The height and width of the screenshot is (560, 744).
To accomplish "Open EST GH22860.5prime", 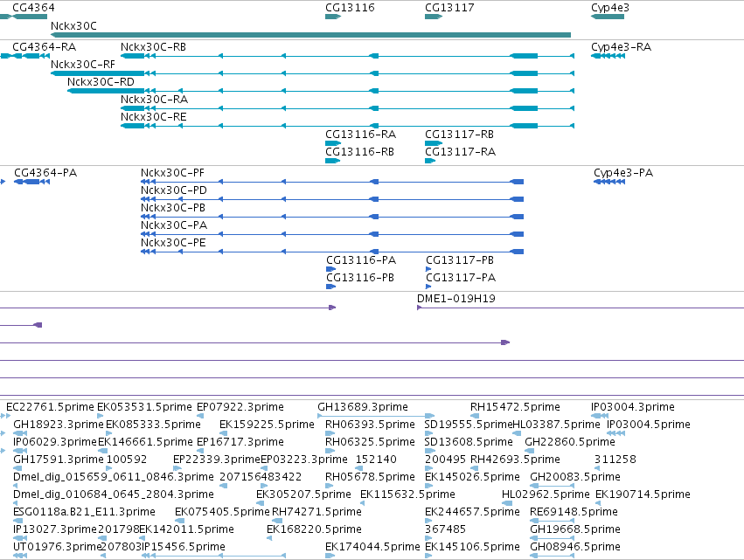I will 570,442.
